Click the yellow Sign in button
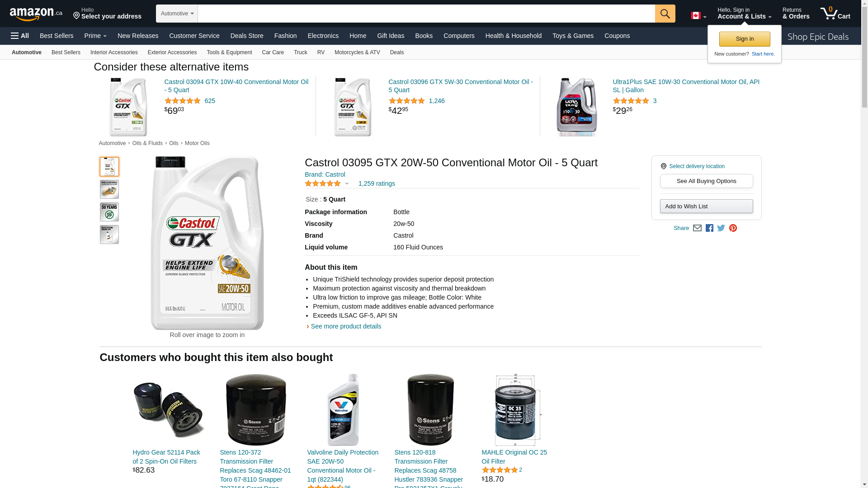 tap(745, 39)
